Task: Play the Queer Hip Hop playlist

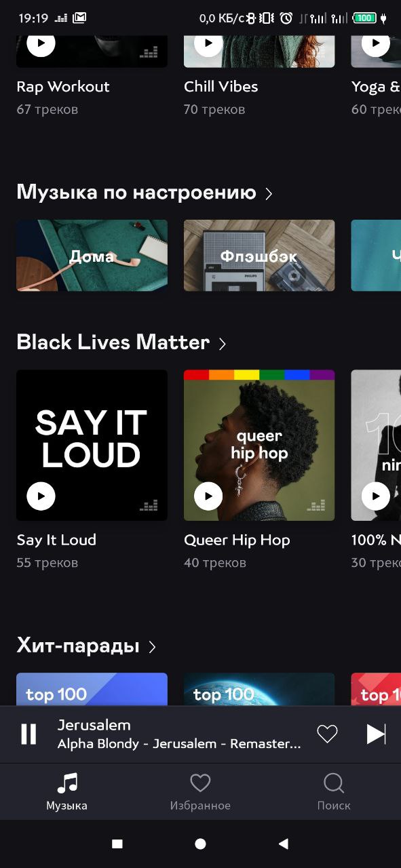Action: (208, 496)
